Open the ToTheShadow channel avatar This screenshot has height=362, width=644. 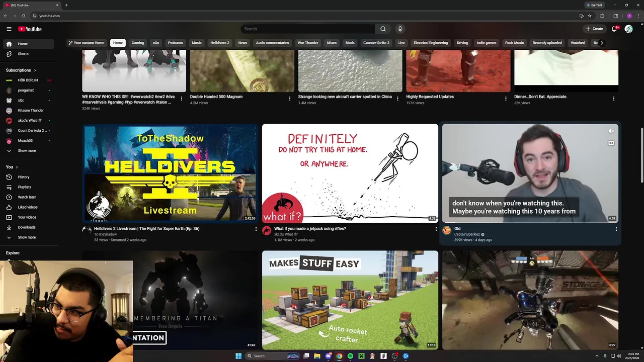point(87,231)
